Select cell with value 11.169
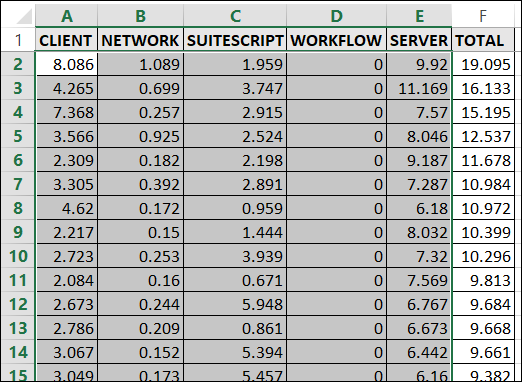The width and height of the screenshot is (522, 382). pos(419,88)
